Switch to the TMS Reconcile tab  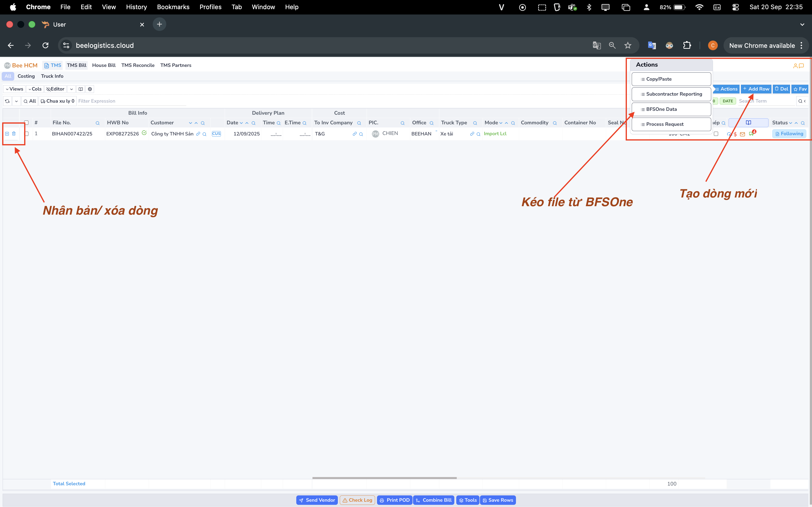pos(138,65)
